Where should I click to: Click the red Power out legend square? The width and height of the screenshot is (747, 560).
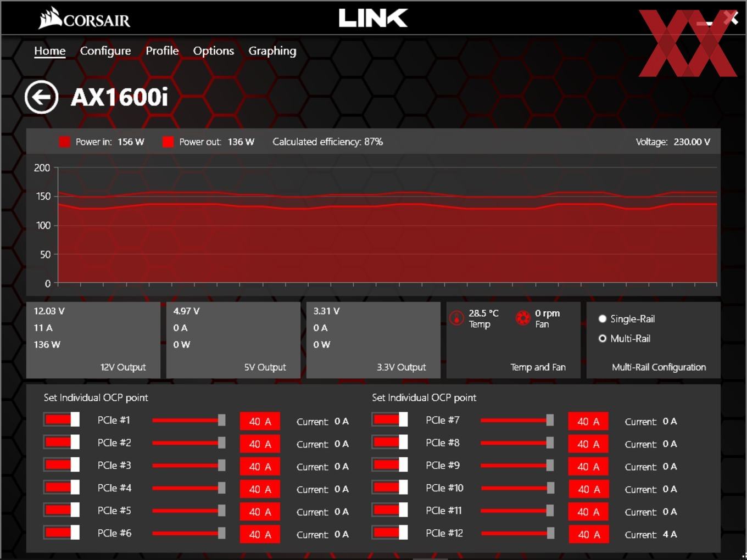point(168,142)
